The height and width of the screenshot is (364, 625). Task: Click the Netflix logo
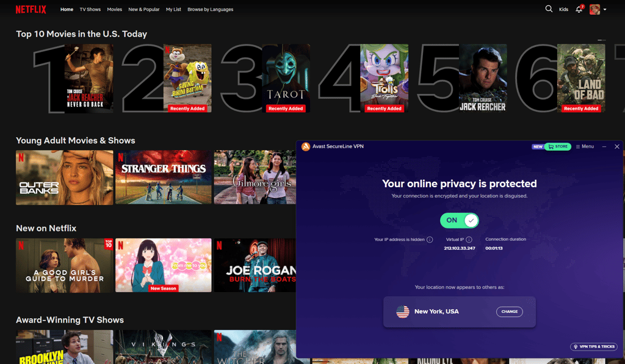tap(31, 9)
